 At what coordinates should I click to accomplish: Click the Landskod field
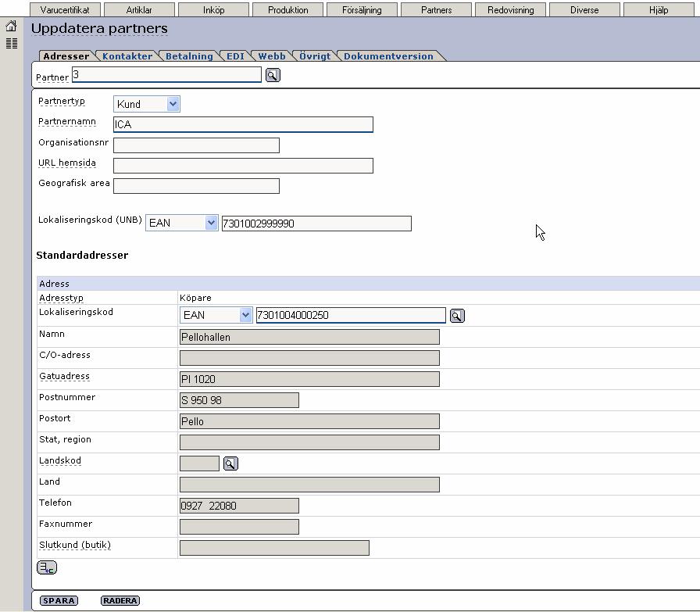point(199,463)
